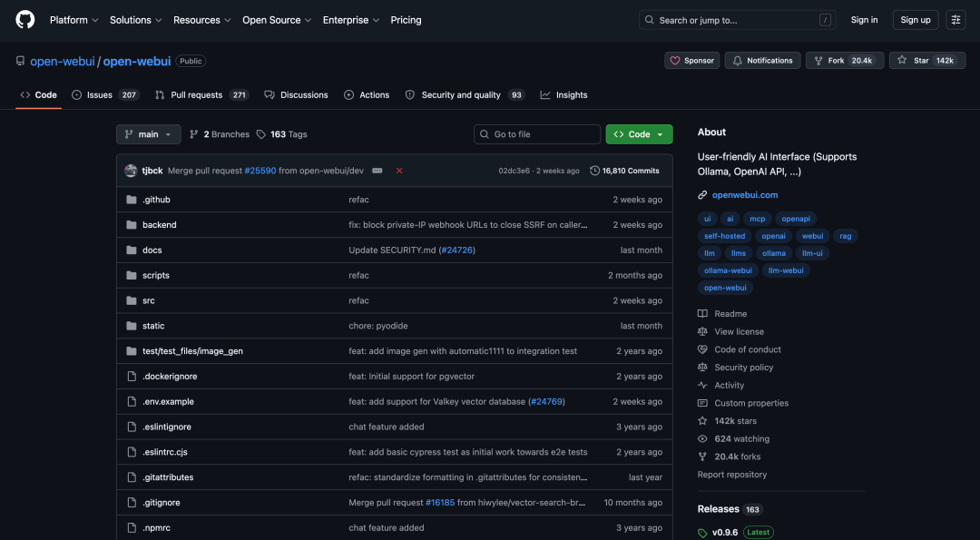
Task: Click the Notifications bell button
Action: (x=762, y=61)
